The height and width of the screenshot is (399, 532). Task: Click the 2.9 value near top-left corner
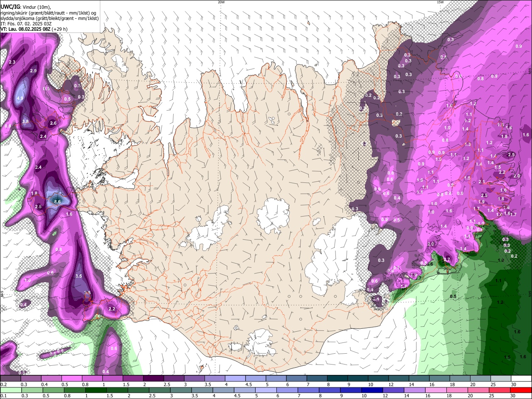coord(33,71)
